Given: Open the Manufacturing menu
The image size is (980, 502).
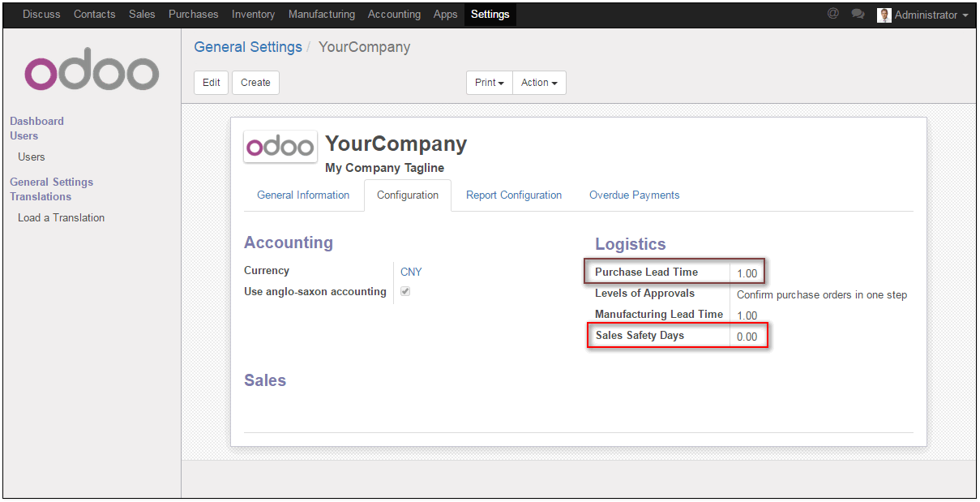Looking at the screenshot, I should (x=322, y=15).
